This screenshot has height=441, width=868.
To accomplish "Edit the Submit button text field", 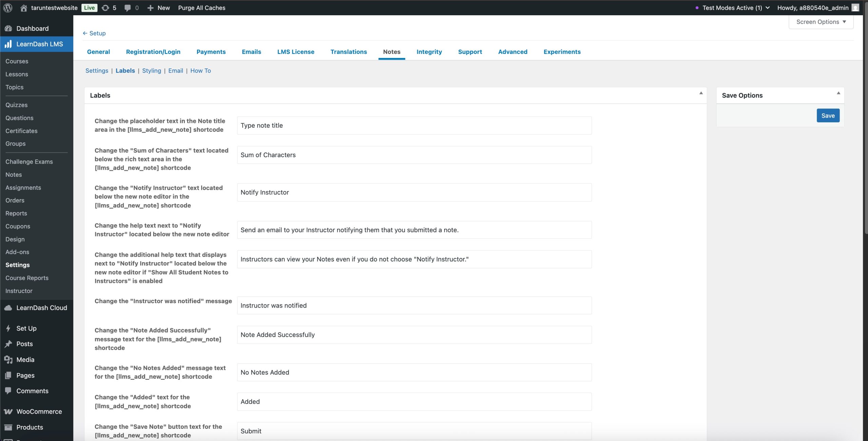I will (414, 431).
